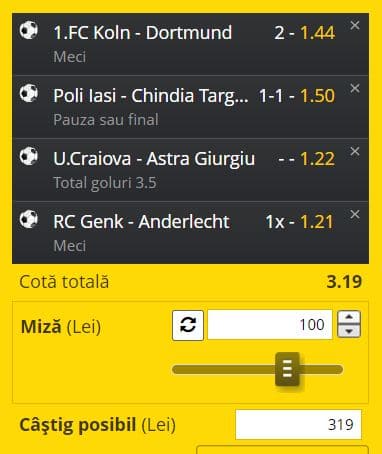
Task: Open the 1.FC Koln - Dortmund match
Action: pyautogui.click(x=143, y=33)
